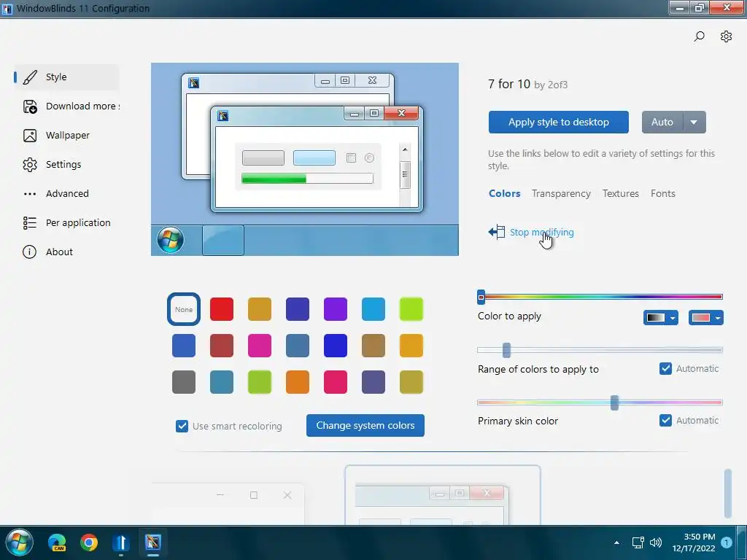Click Apply style to desktop button
Viewport: 747px width, 560px height.
pos(558,122)
